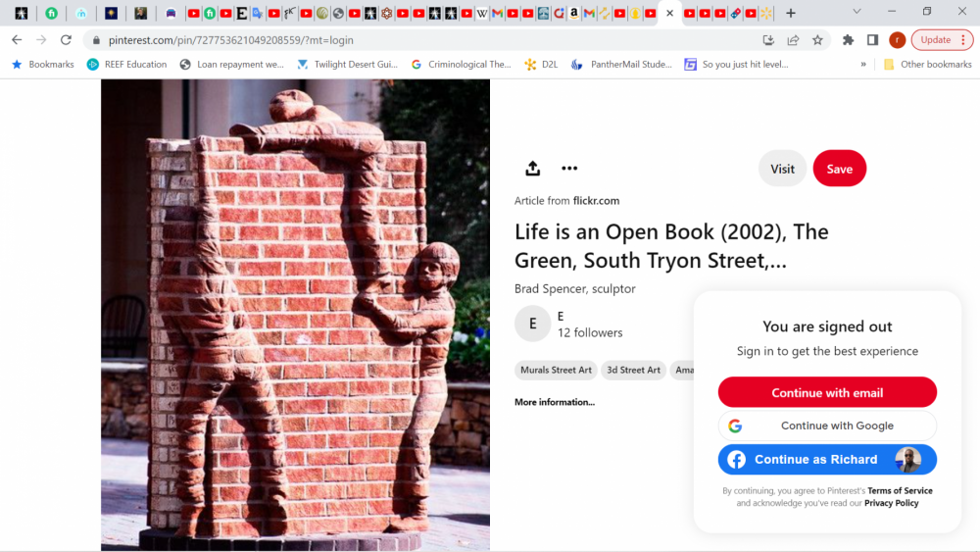Open the Bookmarks star bookmark
Screen dimensions: 980x552
click(x=42, y=64)
